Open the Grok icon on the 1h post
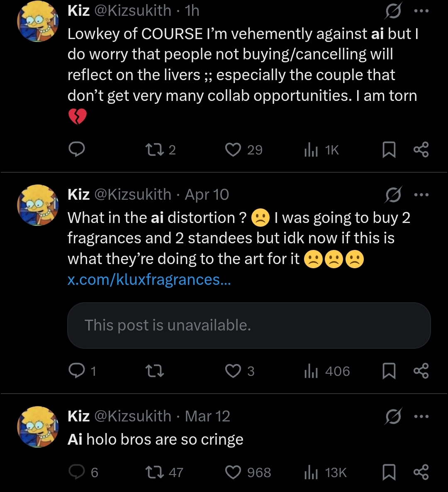This screenshot has width=448, height=492. tap(392, 12)
